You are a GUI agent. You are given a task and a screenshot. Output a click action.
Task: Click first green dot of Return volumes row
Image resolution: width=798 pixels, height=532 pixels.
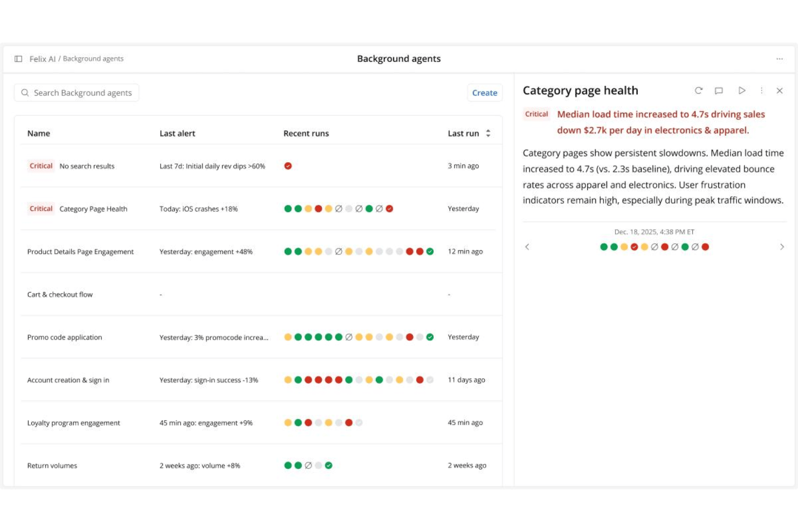[288, 465]
